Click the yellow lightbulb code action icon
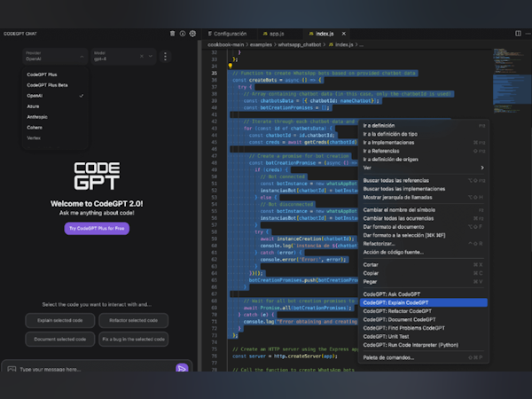 [230, 66]
